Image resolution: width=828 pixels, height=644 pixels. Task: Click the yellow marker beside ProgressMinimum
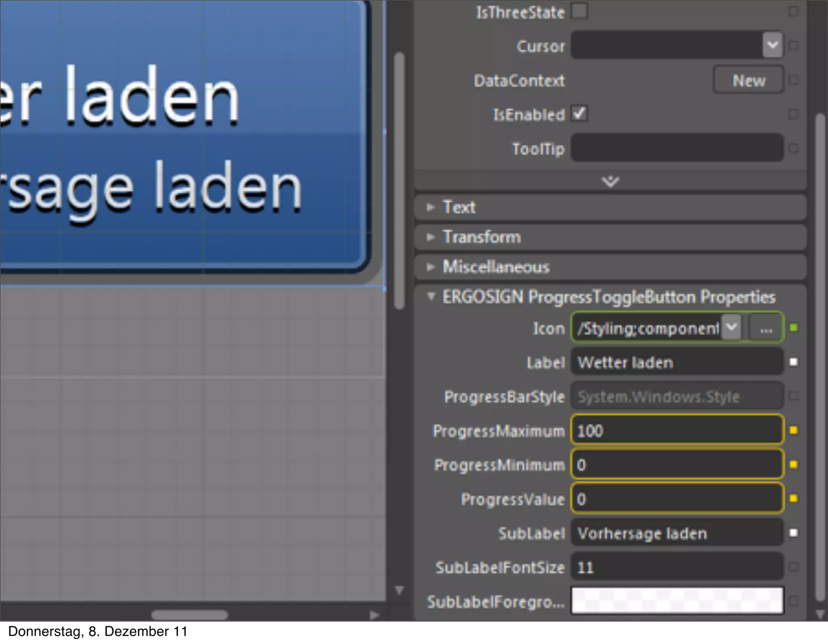[x=793, y=465]
